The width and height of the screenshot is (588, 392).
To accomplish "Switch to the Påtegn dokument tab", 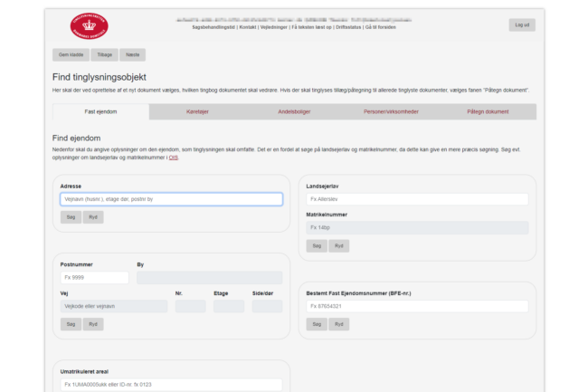I will click(488, 111).
